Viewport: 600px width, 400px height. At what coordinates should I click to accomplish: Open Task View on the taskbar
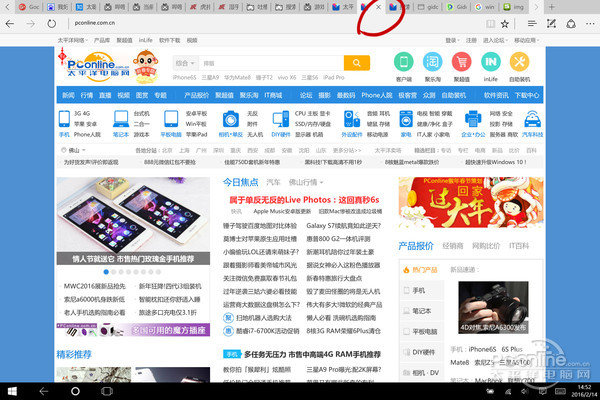(x=107, y=391)
